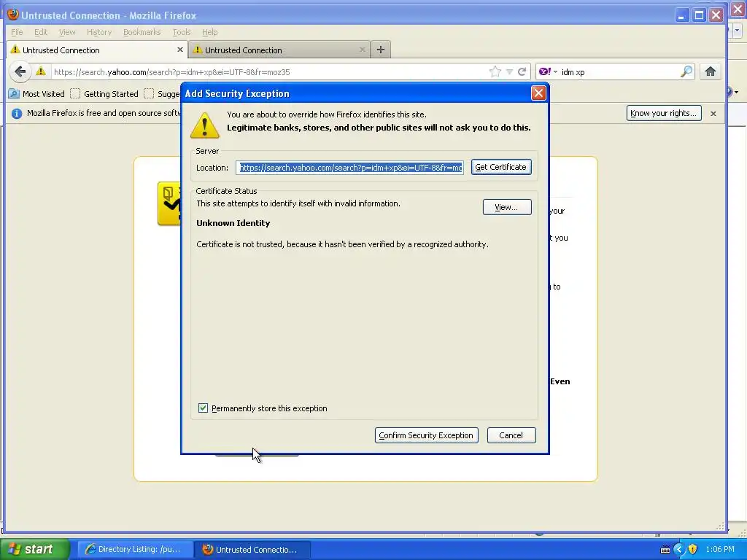Click the Know your rights button
Image resolution: width=747 pixels, height=560 pixels.
(x=664, y=113)
